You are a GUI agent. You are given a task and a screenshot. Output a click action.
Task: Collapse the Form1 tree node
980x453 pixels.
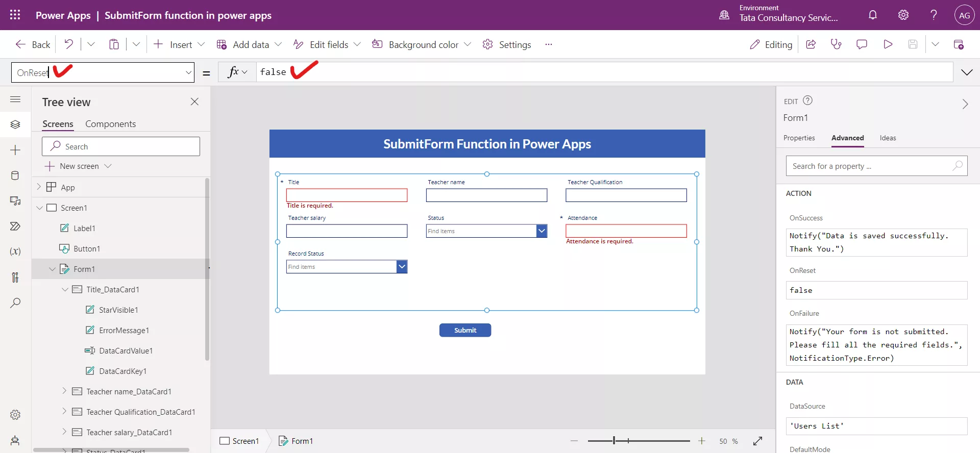click(x=52, y=269)
